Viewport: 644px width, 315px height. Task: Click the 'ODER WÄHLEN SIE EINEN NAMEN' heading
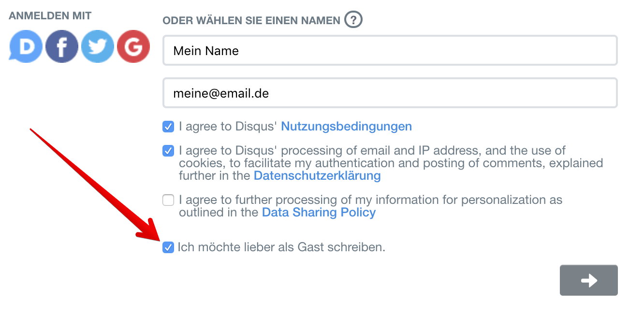[x=251, y=21]
